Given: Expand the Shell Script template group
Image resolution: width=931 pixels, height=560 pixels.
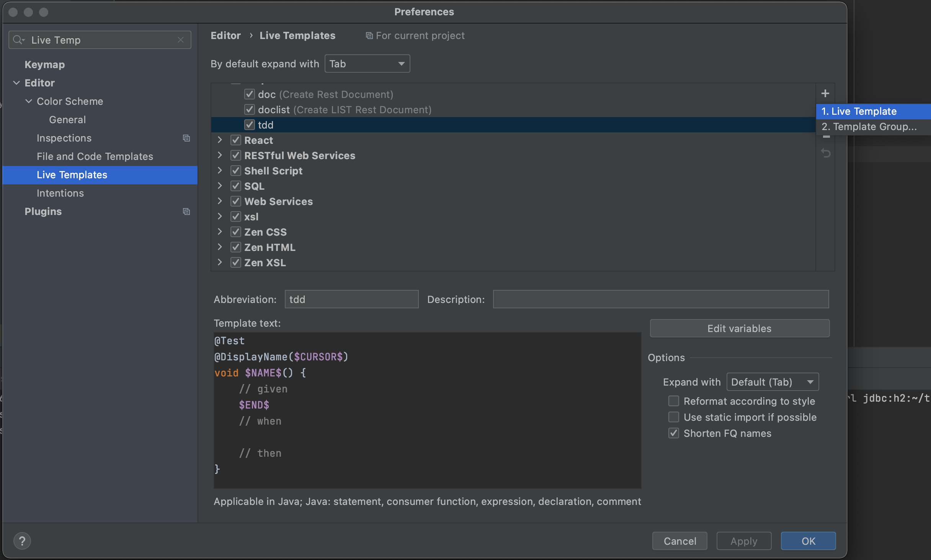Looking at the screenshot, I should coord(220,171).
